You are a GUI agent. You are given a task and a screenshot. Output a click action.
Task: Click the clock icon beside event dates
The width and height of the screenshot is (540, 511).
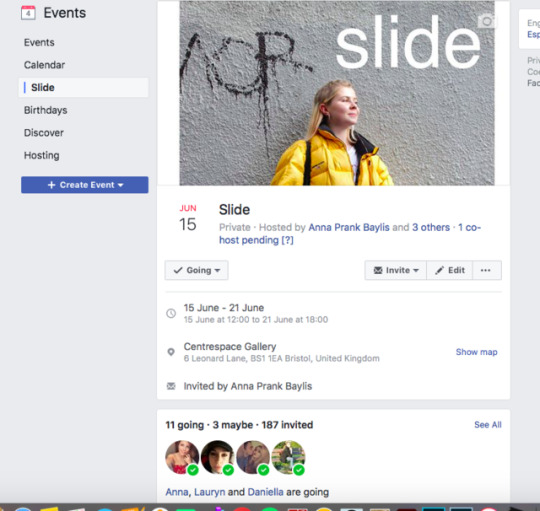pyautogui.click(x=171, y=313)
